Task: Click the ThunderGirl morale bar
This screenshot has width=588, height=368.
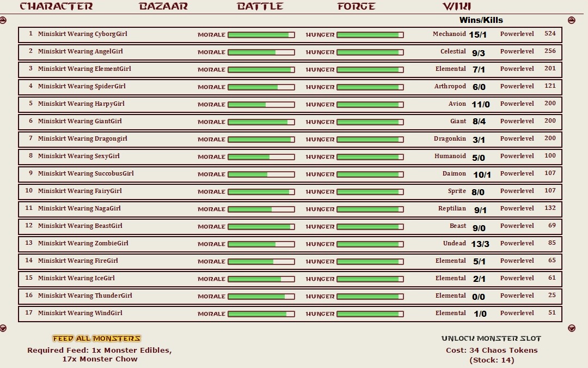Action: pos(261,296)
